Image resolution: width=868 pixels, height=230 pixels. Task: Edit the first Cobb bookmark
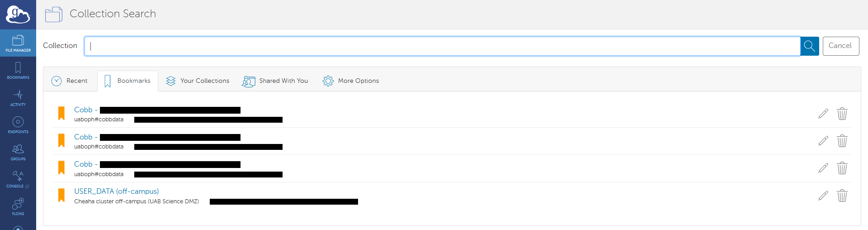point(823,114)
